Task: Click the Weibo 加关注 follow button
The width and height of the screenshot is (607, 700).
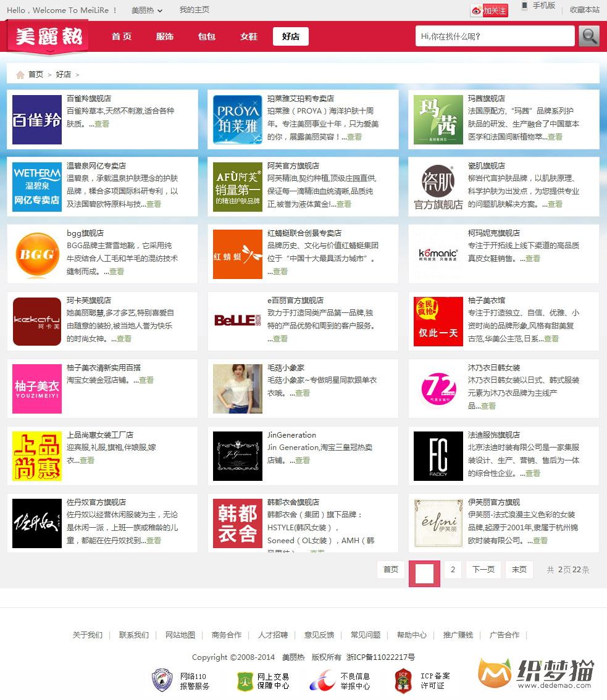Action: coord(490,10)
